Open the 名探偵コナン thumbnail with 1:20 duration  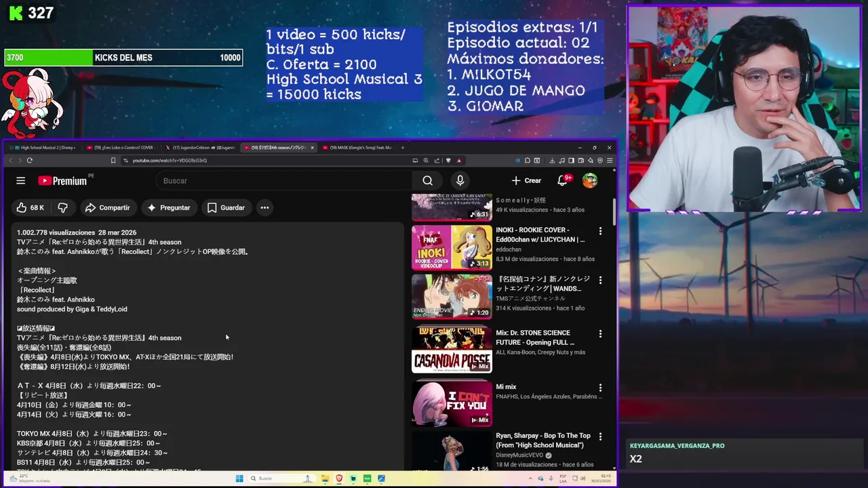point(452,296)
